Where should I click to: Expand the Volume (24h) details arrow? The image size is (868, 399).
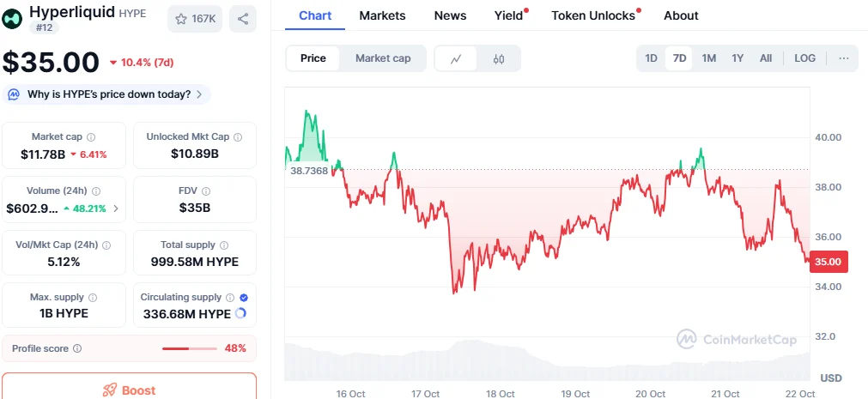tap(116, 209)
